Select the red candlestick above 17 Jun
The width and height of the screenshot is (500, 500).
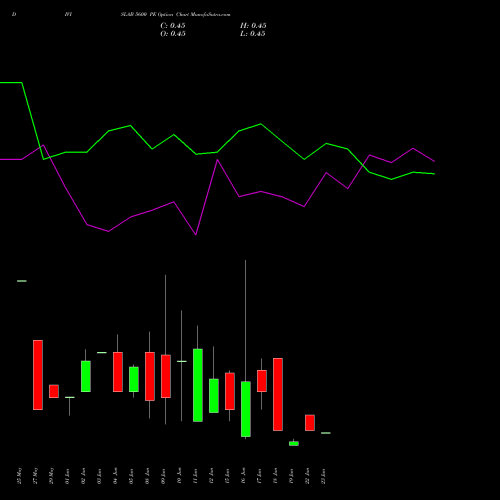pyautogui.click(x=262, y=381)
